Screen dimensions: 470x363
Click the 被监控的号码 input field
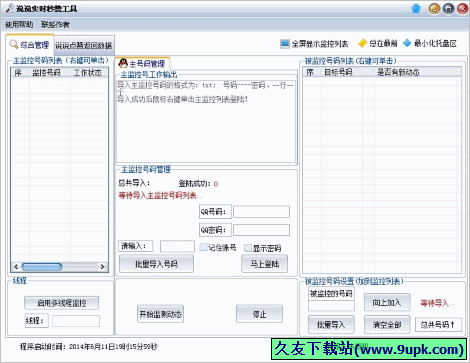click(x=331, y=306)
